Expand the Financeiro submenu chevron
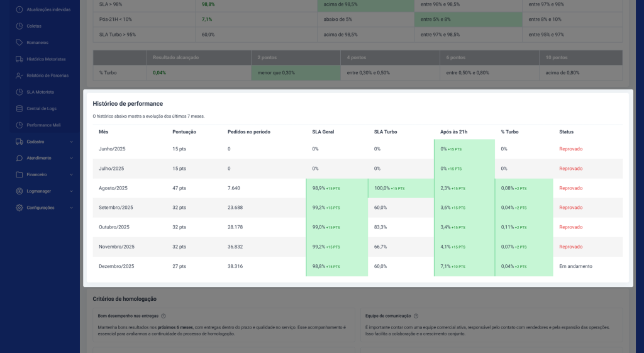Image resolution: width=644 pixels, height=353 pixels. point(71,174)
